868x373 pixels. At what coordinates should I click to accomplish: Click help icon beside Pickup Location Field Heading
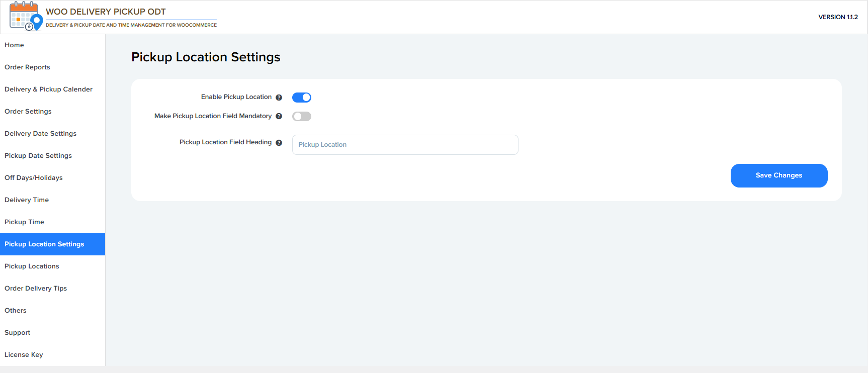tap(279, 143)
